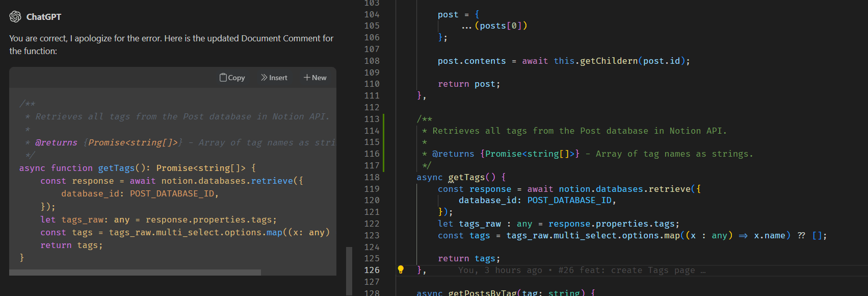Viewport: 868px width, 296px height.
Task: Click the plus icon next to New
Action: pos(307,78)
